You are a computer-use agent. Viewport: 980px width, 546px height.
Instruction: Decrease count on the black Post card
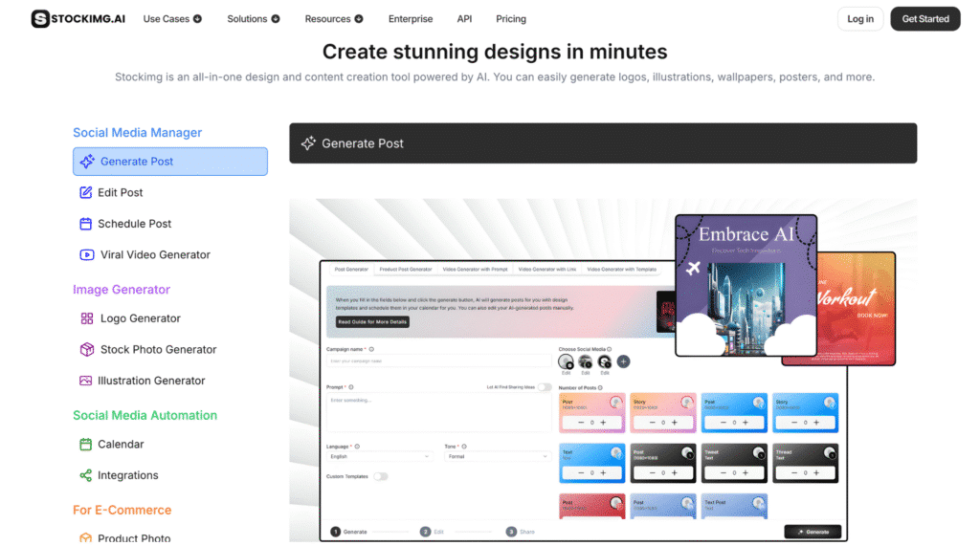[x=652, y=473]
